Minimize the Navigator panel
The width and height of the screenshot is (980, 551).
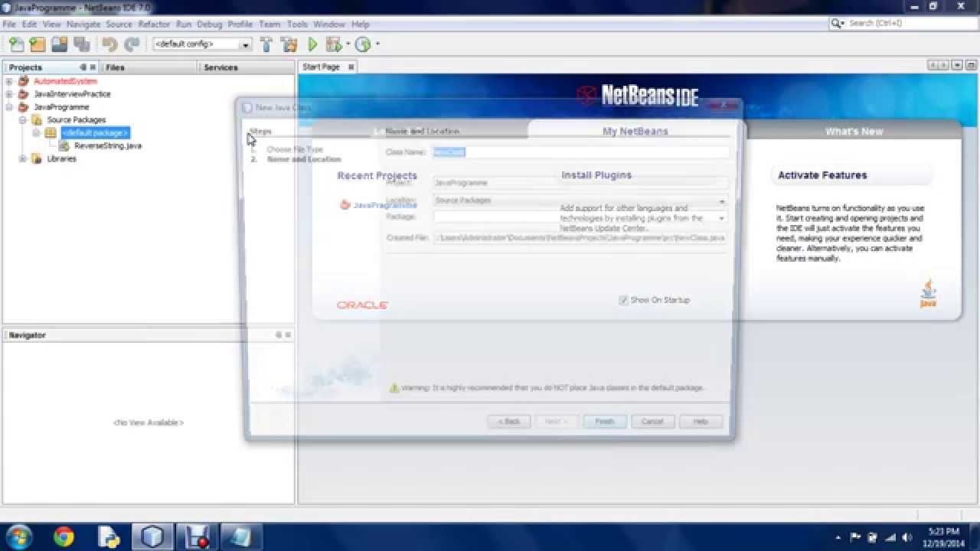coord(279,335)
